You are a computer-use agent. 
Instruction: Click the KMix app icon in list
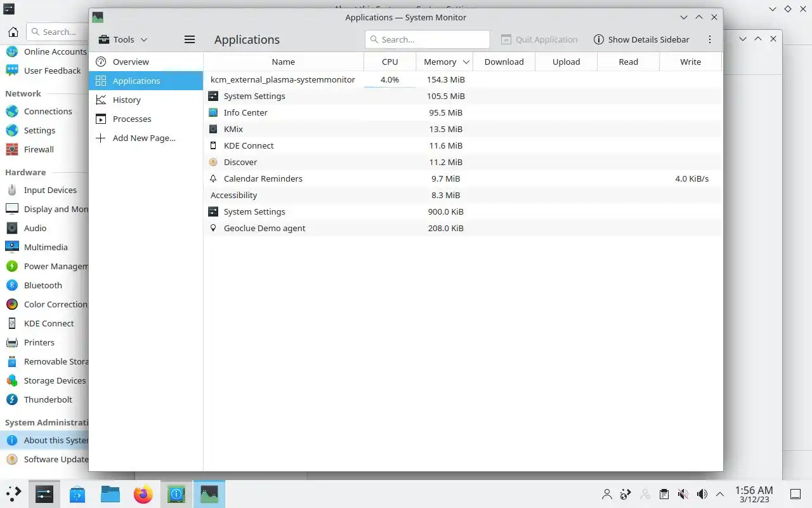pos(213,129)
